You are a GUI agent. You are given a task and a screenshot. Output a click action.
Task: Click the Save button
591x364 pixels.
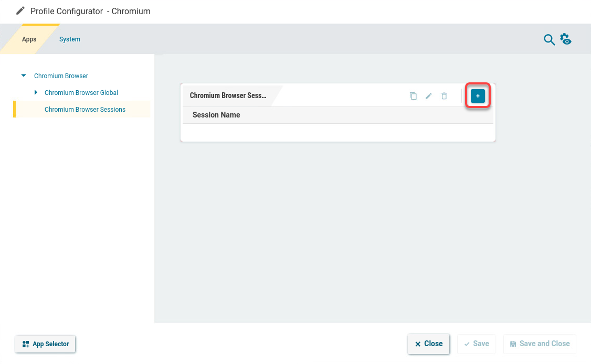click(476, 344)
